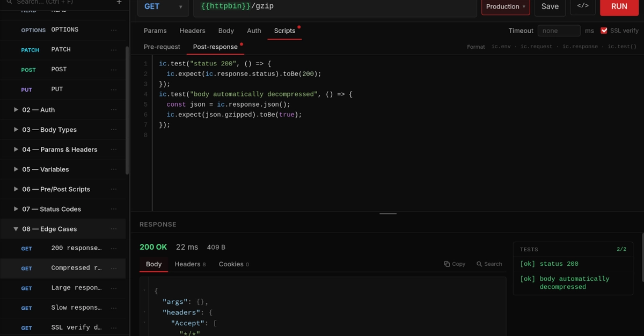This screenshot has height=336, width=644.
Task: Open more options for Slow respons request
Action: pos(114,308)
